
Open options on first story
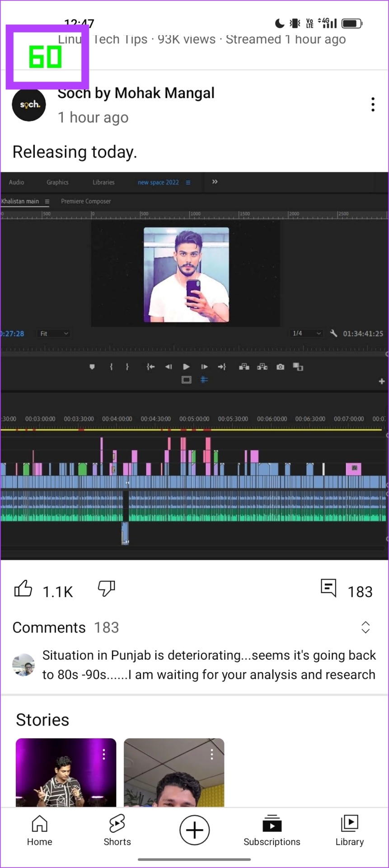pyautogui.click(x=104, y=754)
